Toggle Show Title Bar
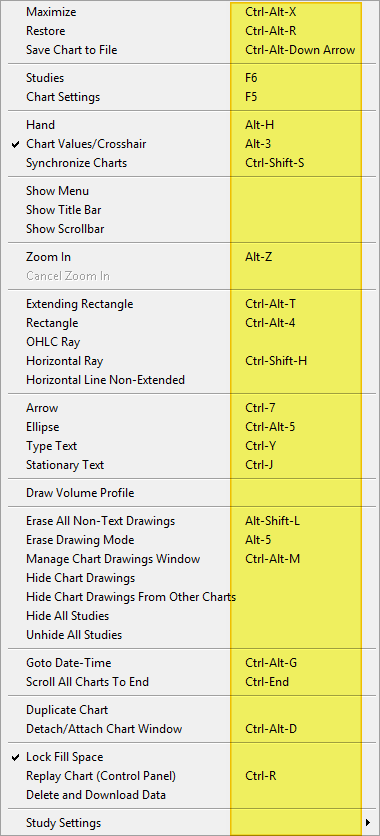 [190, 210]
